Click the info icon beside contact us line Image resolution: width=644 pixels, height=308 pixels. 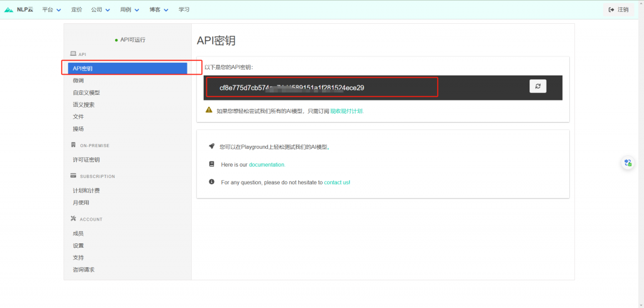(211, 182)
